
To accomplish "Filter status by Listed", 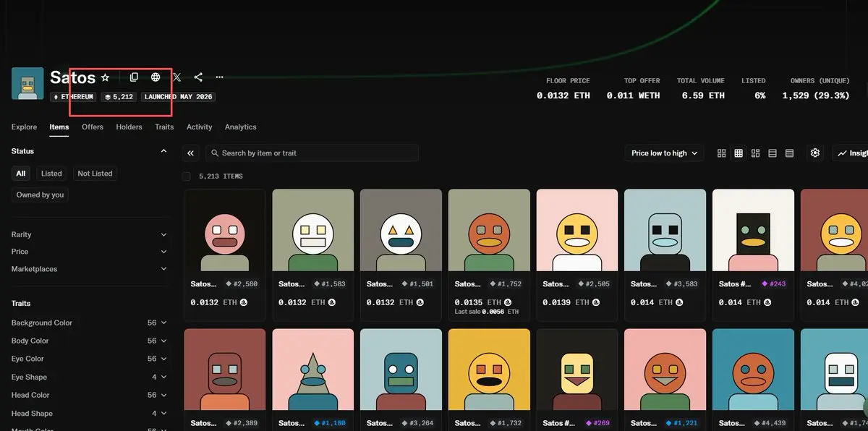I will pos(51,174).
